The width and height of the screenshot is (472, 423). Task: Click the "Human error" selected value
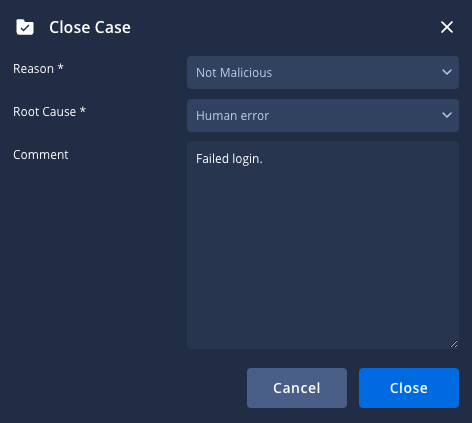point(232,116)
